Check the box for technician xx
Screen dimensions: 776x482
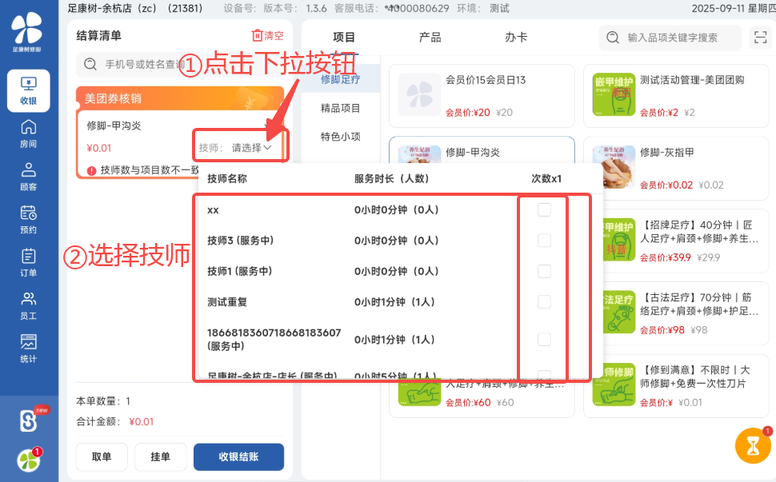click(x=544, y=210)
